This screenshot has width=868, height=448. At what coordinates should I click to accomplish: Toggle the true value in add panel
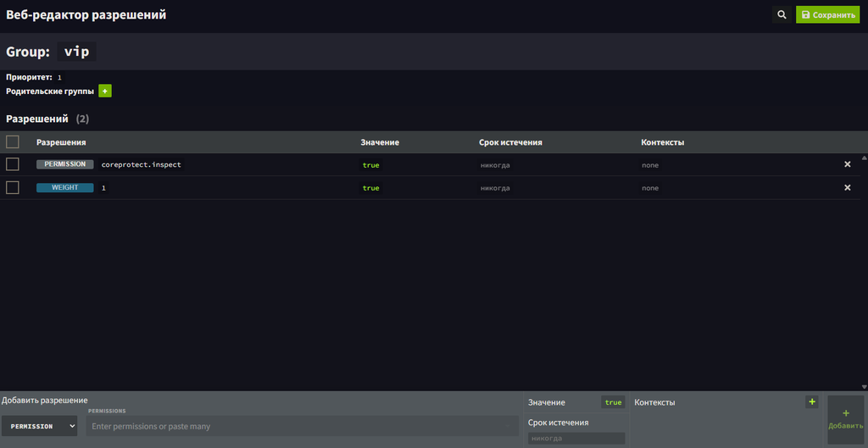pos(613,402)
